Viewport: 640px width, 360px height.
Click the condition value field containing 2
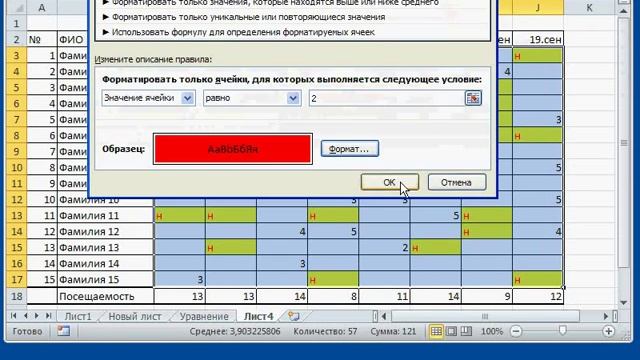coord(387,98)
